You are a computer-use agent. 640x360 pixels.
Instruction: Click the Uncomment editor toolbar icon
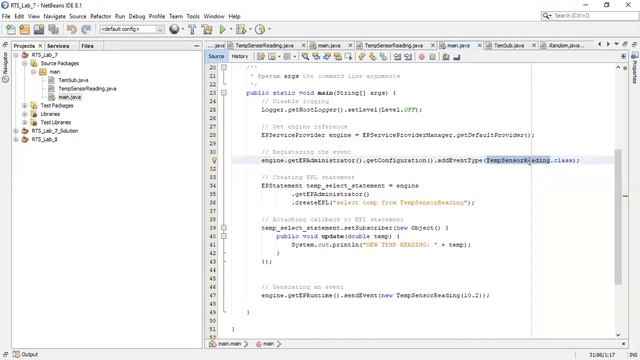coord(457,57)
